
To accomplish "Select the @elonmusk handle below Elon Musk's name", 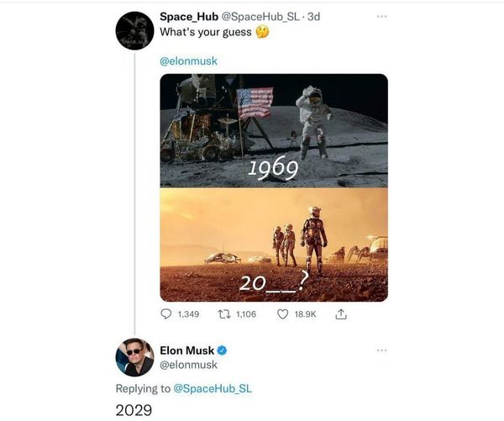I will click(x=188, y=365).
